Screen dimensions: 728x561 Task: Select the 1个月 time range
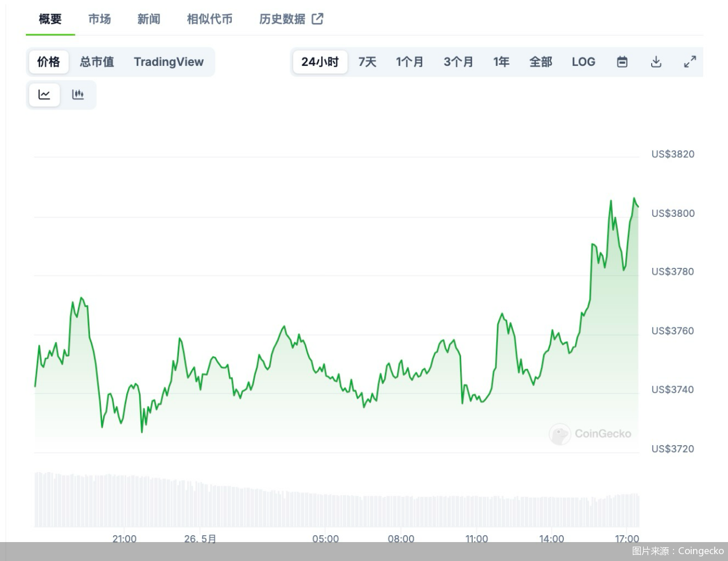(410, 62)
